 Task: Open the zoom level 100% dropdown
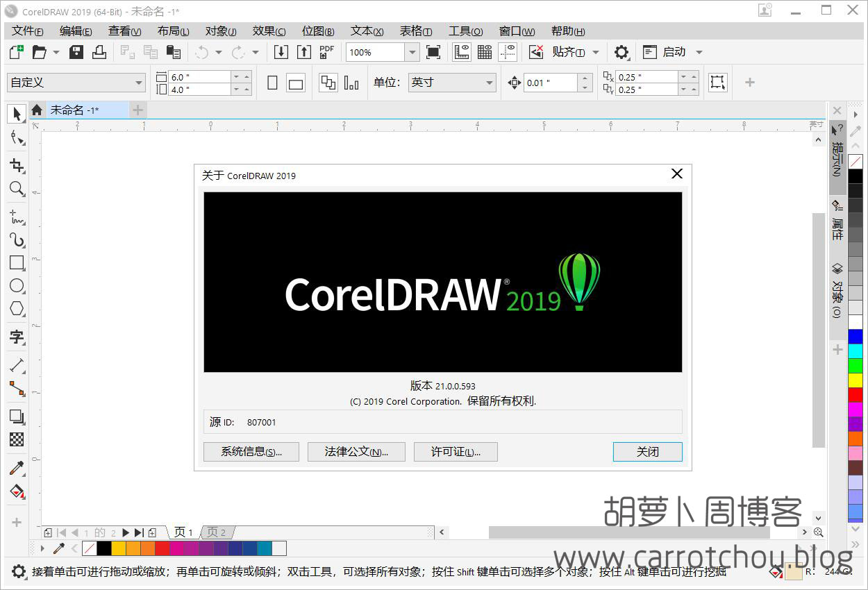point(412,52)
